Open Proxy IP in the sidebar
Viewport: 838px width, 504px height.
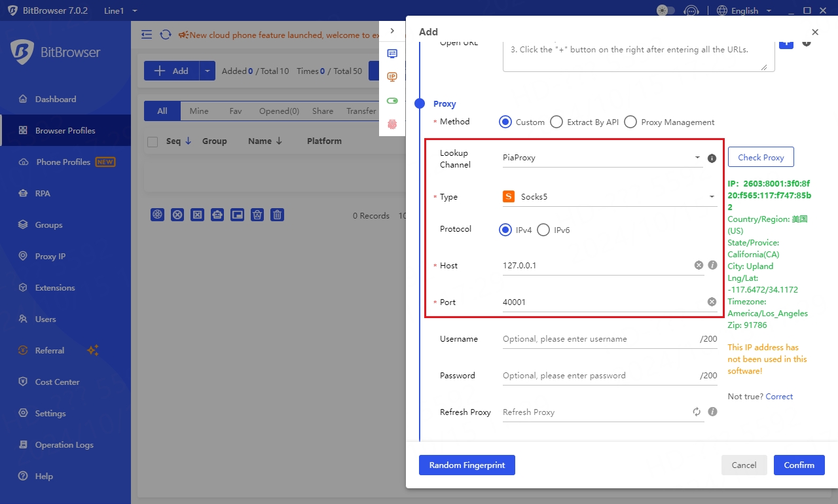coord(50,256)
